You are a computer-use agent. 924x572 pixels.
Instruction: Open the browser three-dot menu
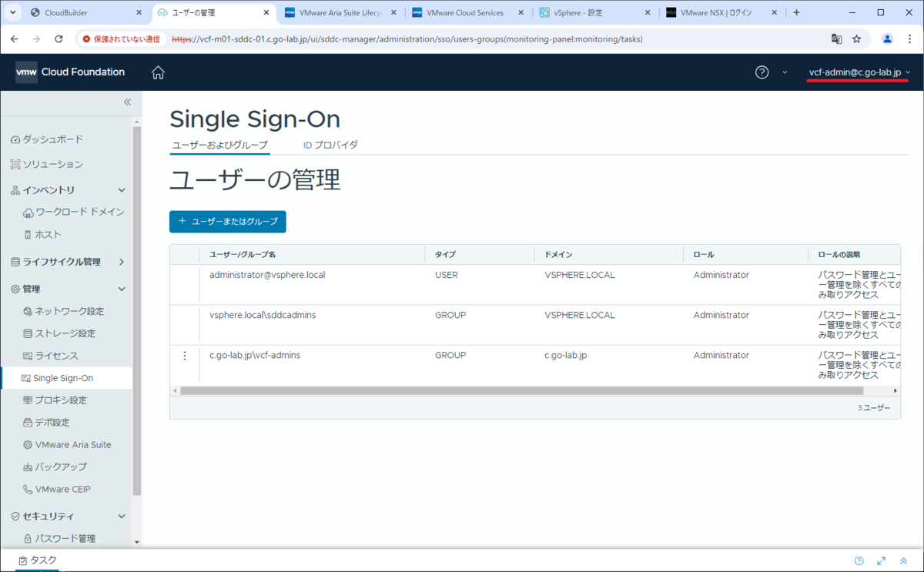[x=909, y=38]
